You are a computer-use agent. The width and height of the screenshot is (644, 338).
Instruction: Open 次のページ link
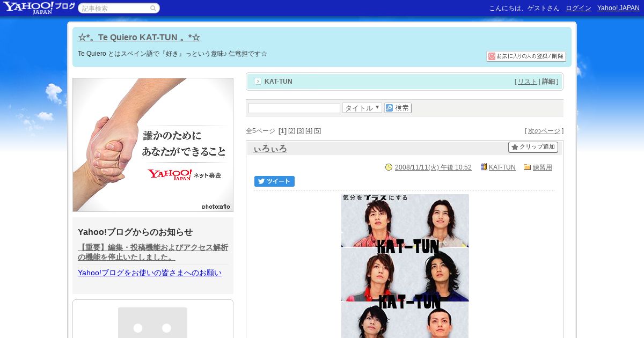pos(544,131)
